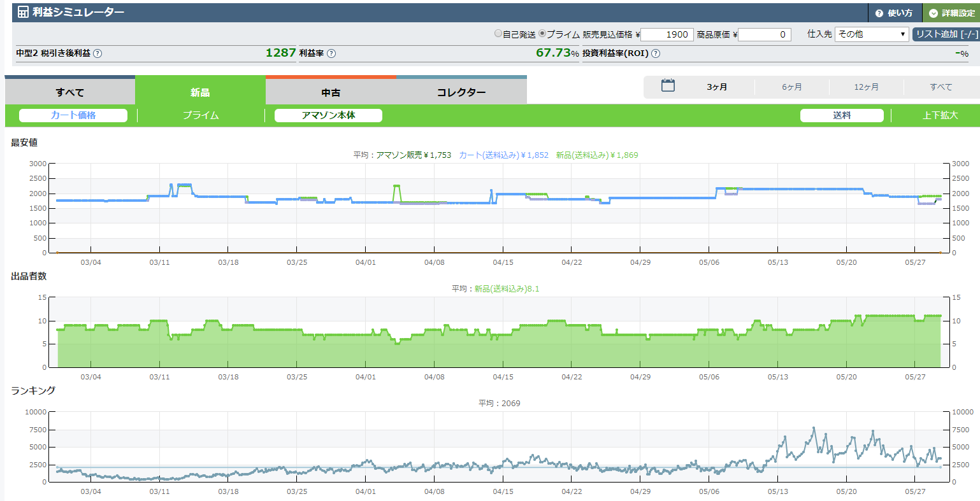The width and height of the screenshot is (980, 501).
Task: Open the 仕入先 dropdown showing その他
Action: coord(872,34)
